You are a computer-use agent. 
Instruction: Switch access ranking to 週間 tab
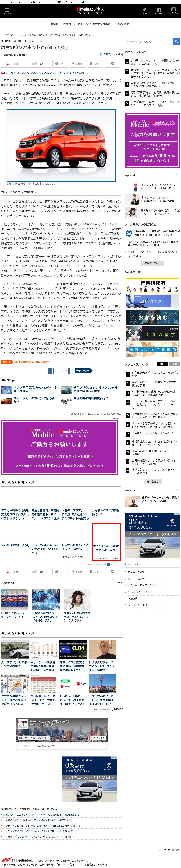174,364
